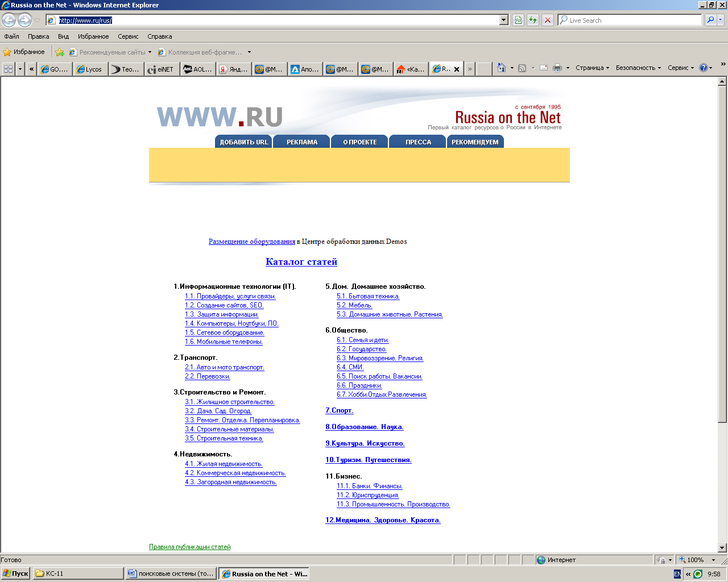This screenshot has width=728, height=582.
Task: Open the Вид menu
Action: pyautogui.click(x=63, y=36)
